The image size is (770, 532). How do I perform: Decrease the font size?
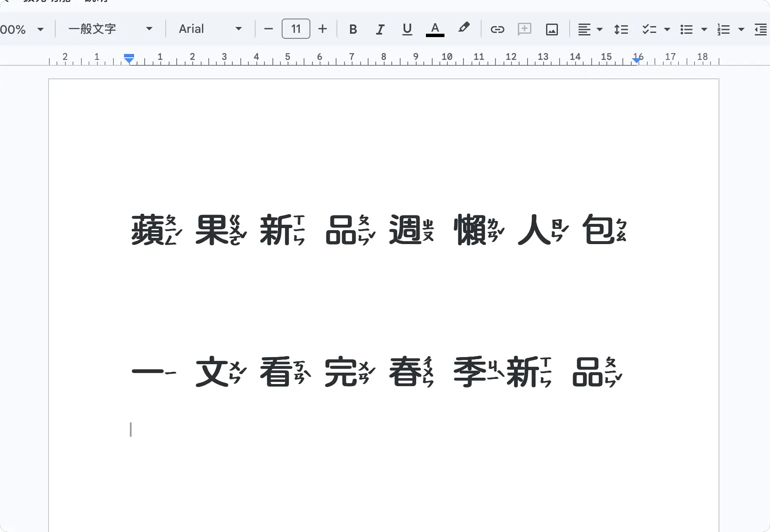[x=269, y=29]
